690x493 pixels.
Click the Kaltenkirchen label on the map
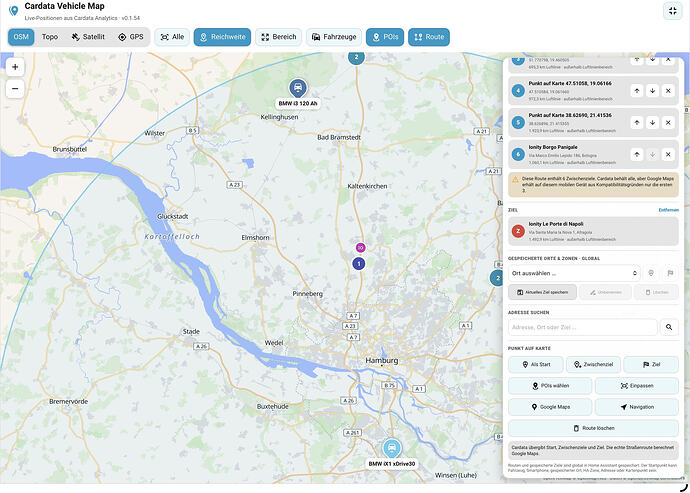pos(367,186)
